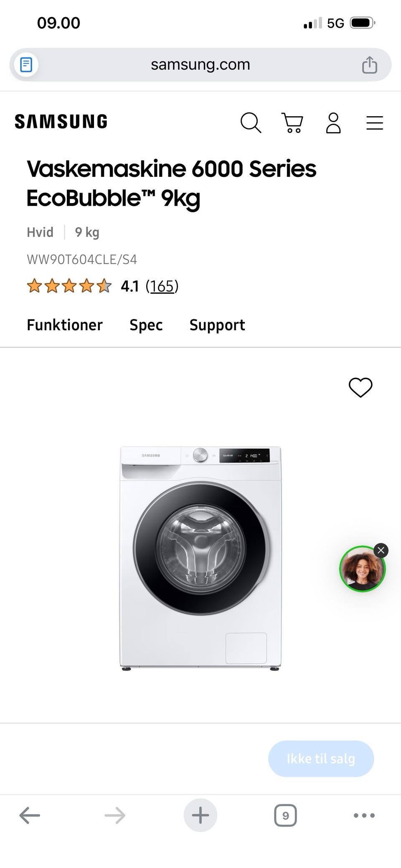
Task: Open reader mode in address bar
Action: pos(26,65)
